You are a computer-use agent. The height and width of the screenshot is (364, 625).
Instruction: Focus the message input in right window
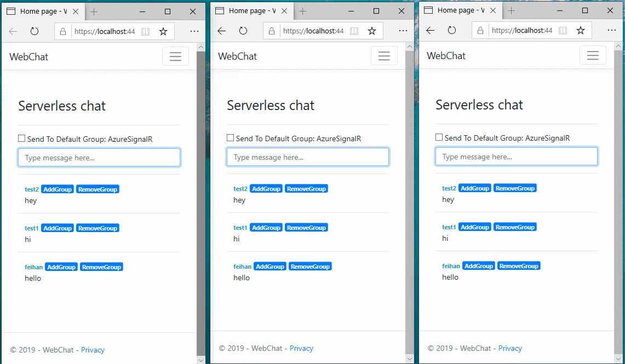point(517,157)
